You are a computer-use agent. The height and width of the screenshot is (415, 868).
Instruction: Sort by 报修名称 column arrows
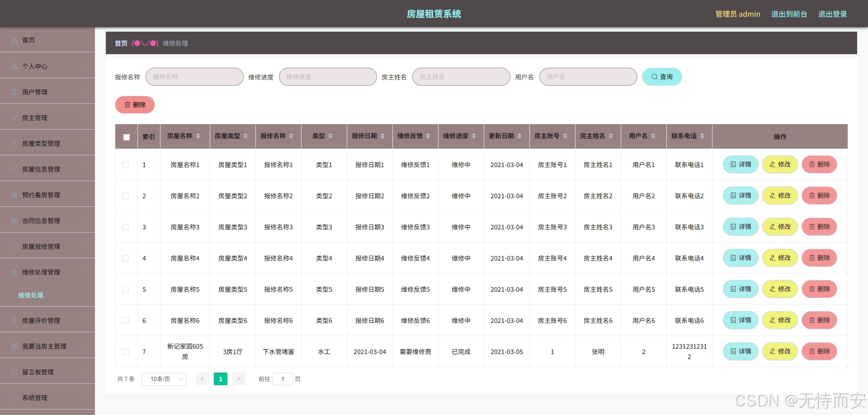point(291,136)
